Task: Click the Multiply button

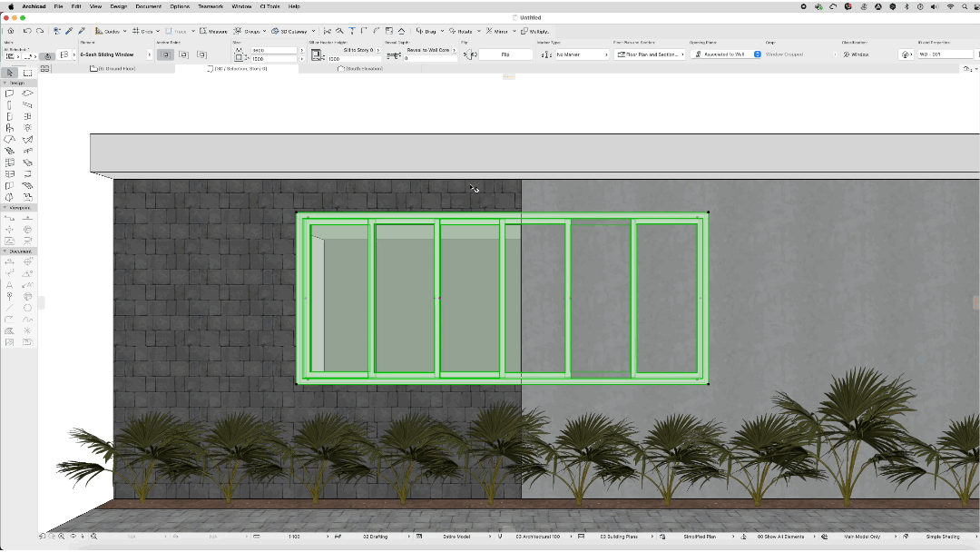Action: pyautogui.click(x=534, y=31)
